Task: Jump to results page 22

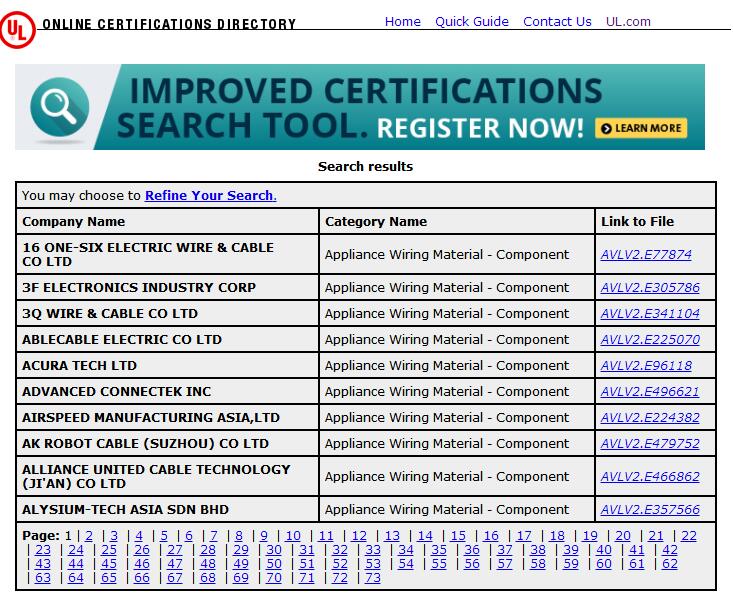Action: [689, 536]
